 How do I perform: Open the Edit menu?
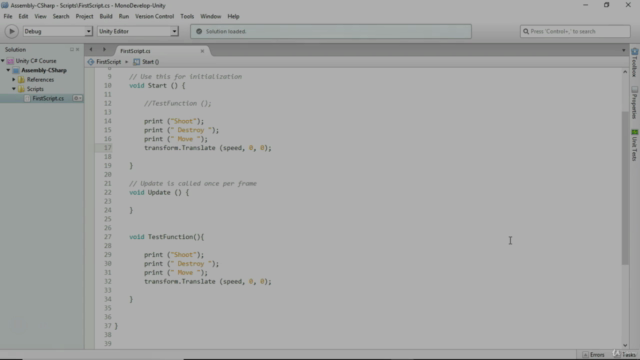pyautogui.click(x=23, y=16)
